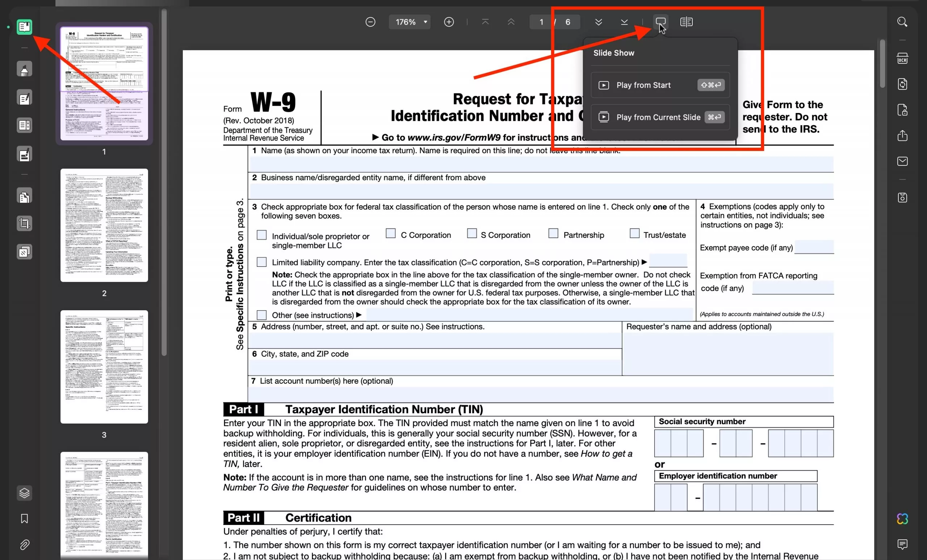Click the Save as disk icon

coord(902,197)
